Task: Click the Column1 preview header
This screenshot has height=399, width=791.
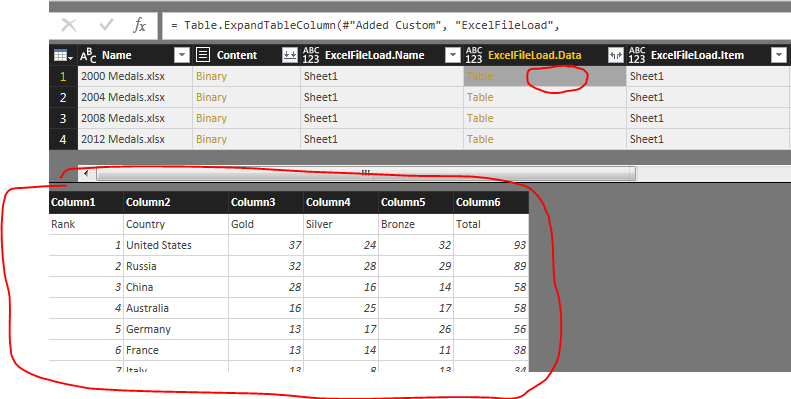Action: [x=86, y=202]
